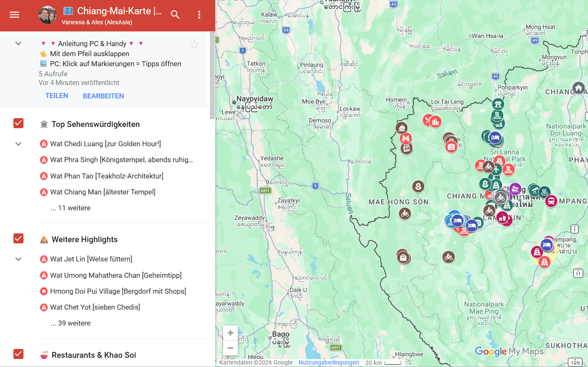Select Wat Umong Mahathera Chan [Geheimtipp]
The image size is (588, 367).
coord(116,275)
